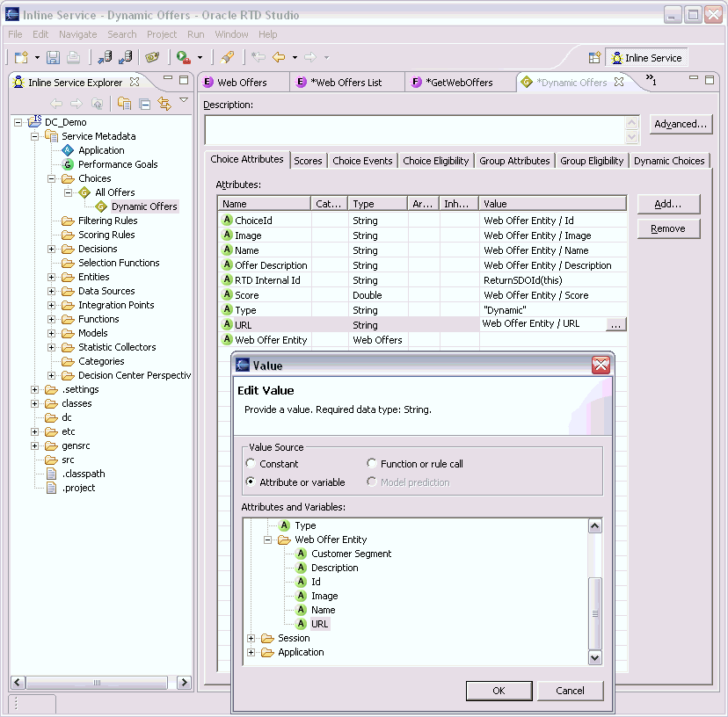Close the Value dialog with X
Viewport: 728px width, 717px height.
pos(601,366)
